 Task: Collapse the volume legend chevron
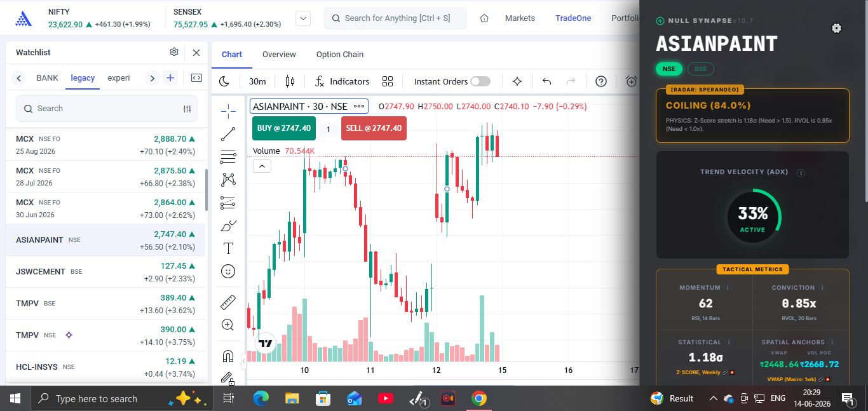point(262,166)
